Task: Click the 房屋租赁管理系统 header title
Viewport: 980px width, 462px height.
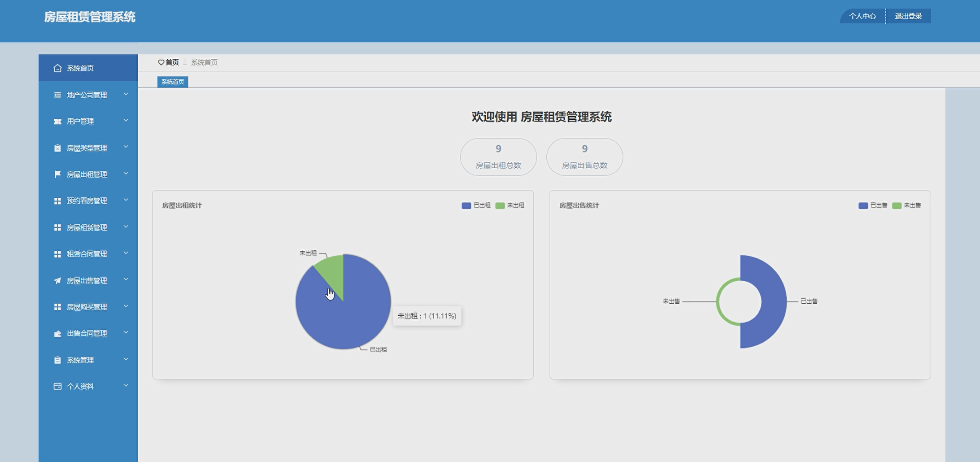Action: pyautogui.click(x=90, y=17)
